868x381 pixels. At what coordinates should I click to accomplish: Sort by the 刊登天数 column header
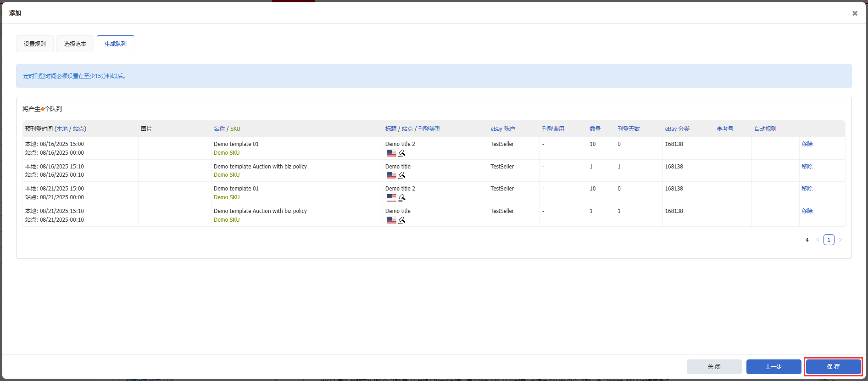click(629, 129)
